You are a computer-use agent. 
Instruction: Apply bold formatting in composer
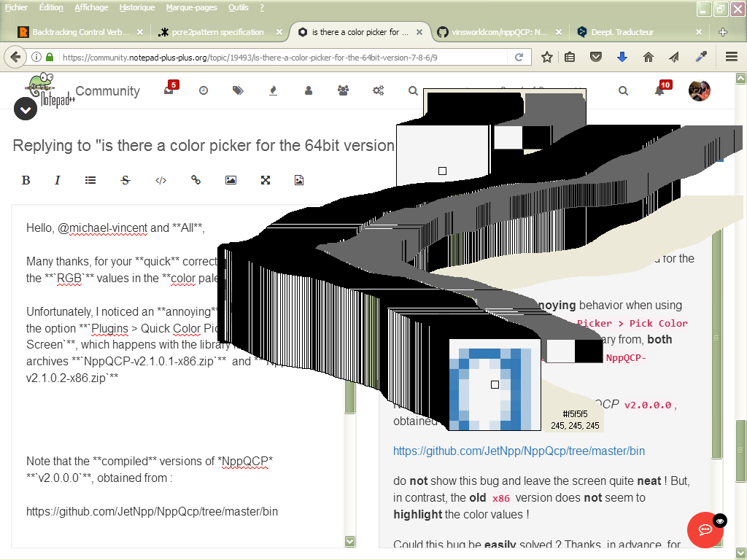[26, 180]
